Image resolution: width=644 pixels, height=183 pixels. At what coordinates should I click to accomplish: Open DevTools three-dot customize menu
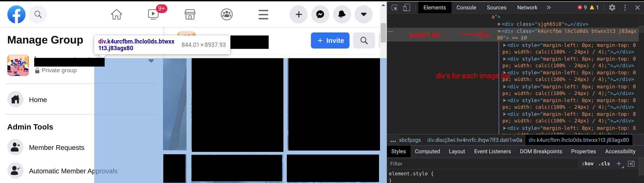pos(625,7)
